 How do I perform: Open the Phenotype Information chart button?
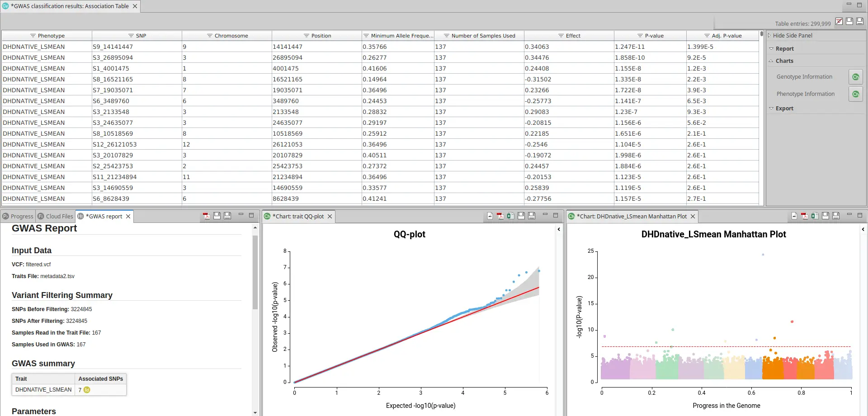coord(856,94)
